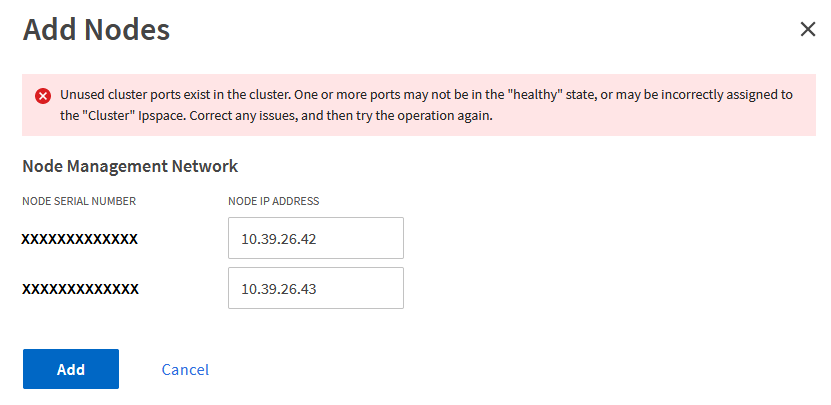Click the Cancel link

tap(185, 369)
